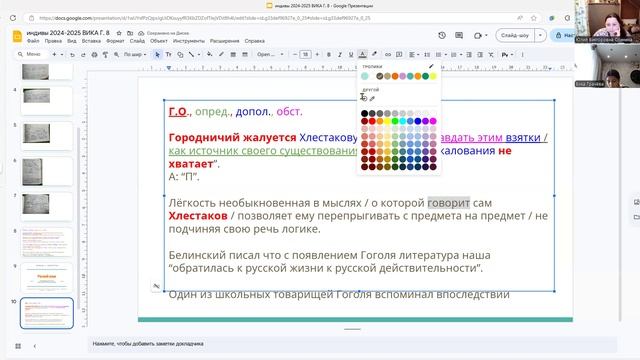This screenshot has height=360, width=640.
Task: Click the font size input field
Action: (305, 55)
